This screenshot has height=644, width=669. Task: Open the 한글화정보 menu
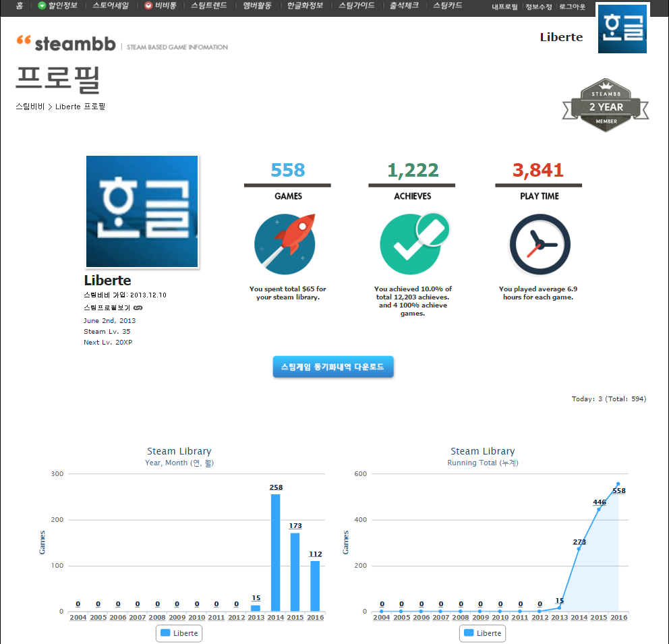[305, 5]
